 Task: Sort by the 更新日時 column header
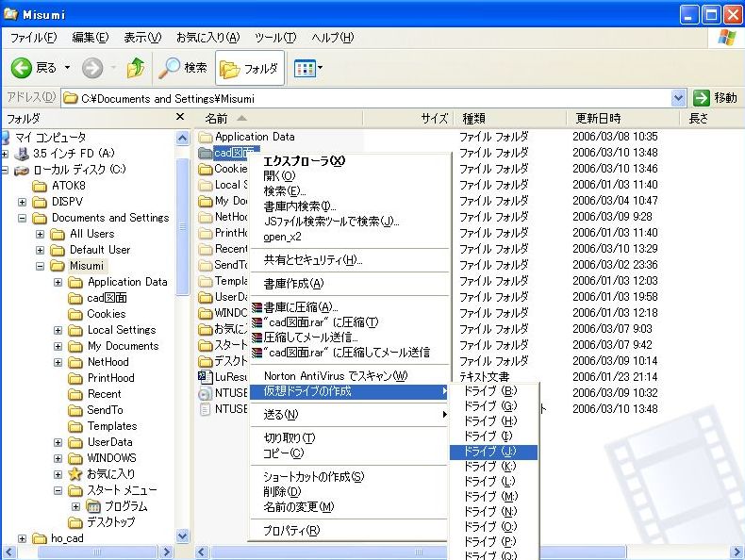pyautogui.click(x=623, y=118)
